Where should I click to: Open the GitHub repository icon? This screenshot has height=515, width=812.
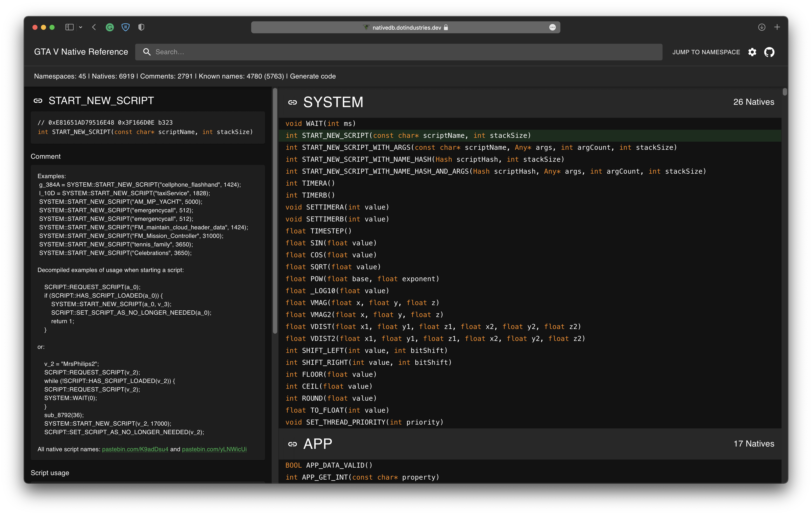coord(769,52)
